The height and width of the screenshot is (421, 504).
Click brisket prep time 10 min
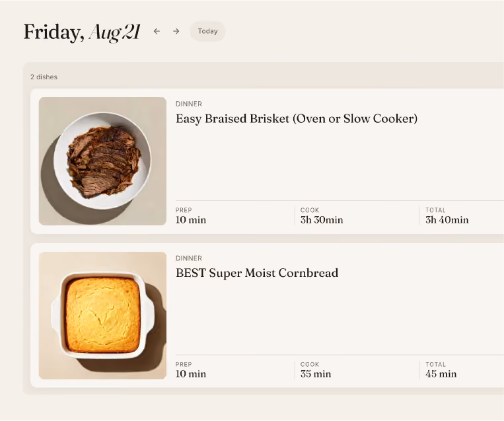point(191,220)
